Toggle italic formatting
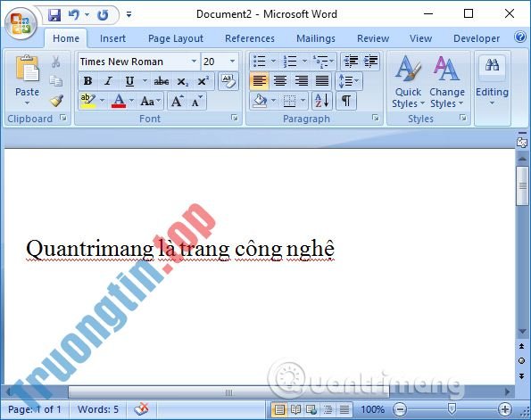531x420 pixels. [108, 81]
